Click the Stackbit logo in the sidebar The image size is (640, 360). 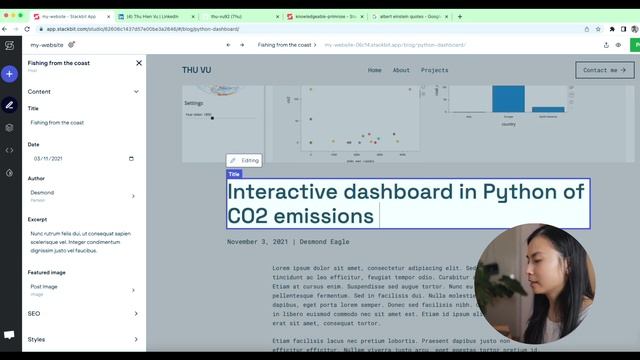point(9,45)
